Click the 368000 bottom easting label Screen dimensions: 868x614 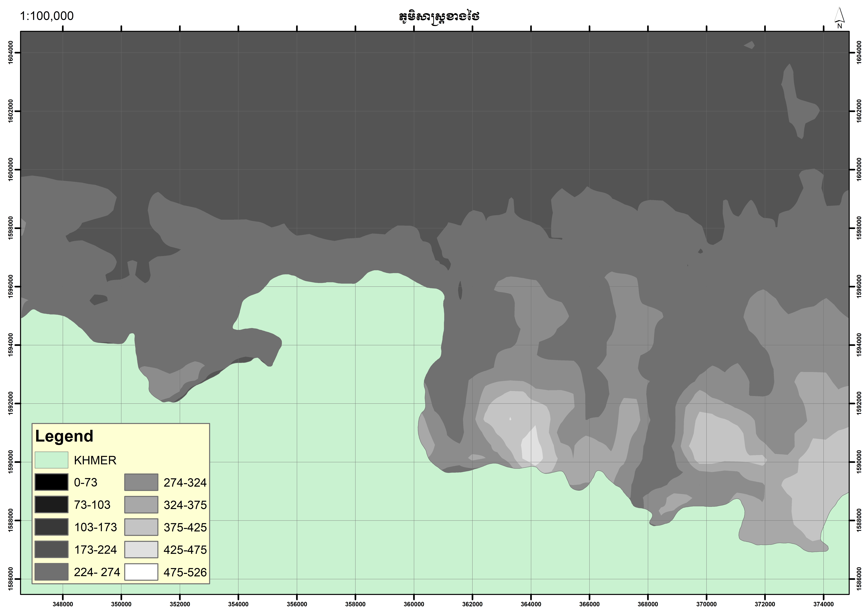[648, 605]
